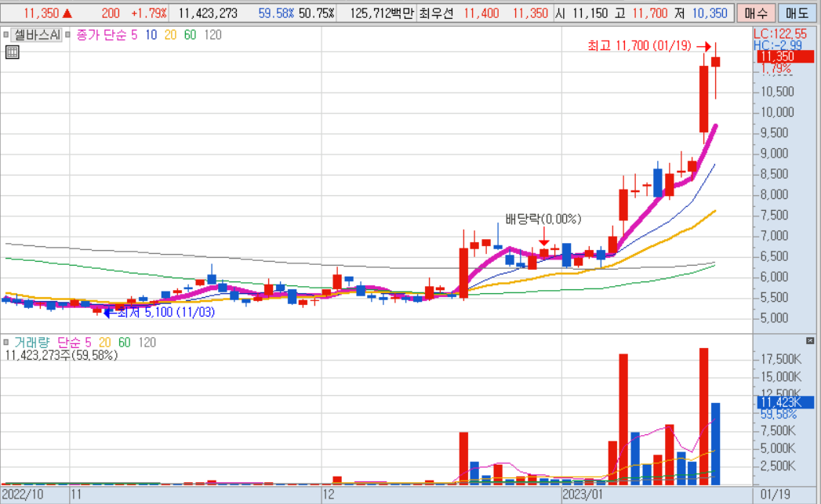
Task: Click the 매수 buy button
Action: (756, 13)
